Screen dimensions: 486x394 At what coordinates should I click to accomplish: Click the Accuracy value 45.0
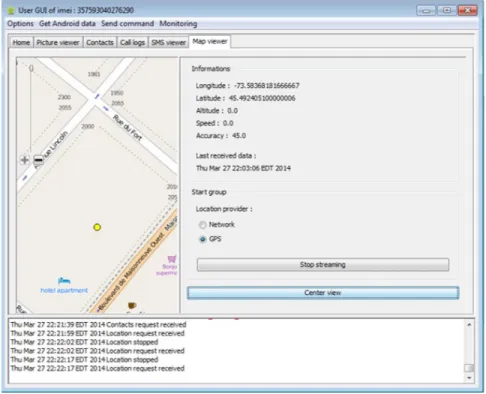click(239, 136)
